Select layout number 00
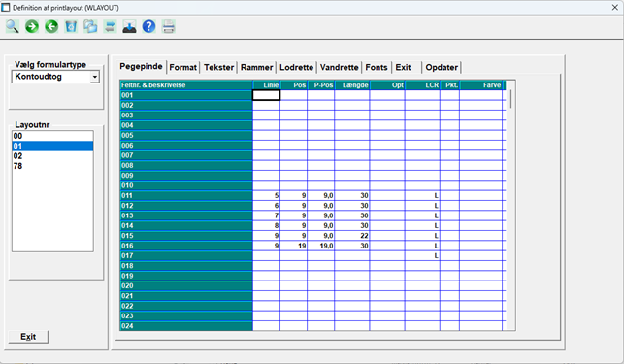624x364 pixels. [52, 136]
